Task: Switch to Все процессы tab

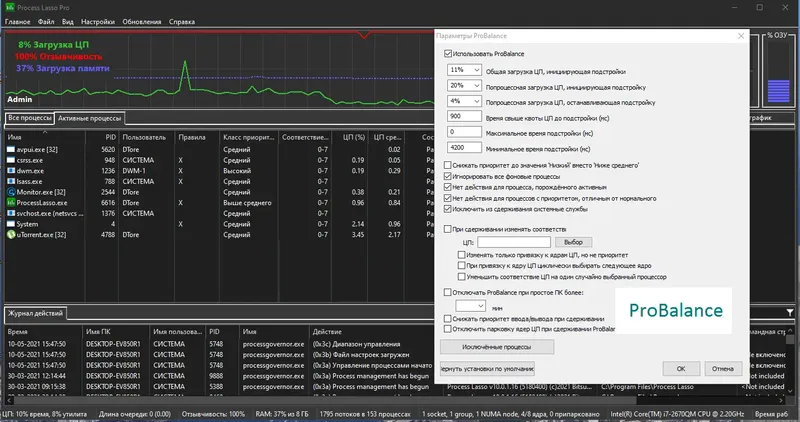Action: click(30, 118)
